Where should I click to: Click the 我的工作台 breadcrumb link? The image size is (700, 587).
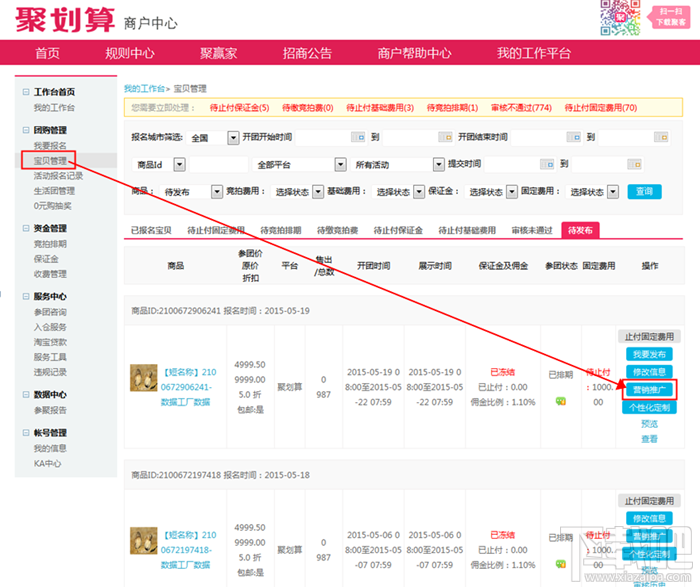tap(144, 88)
